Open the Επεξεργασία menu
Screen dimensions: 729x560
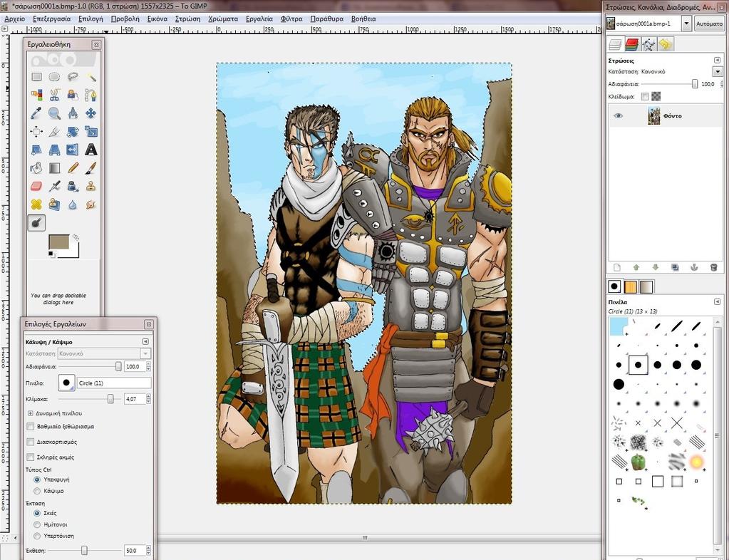coord(51,19)
